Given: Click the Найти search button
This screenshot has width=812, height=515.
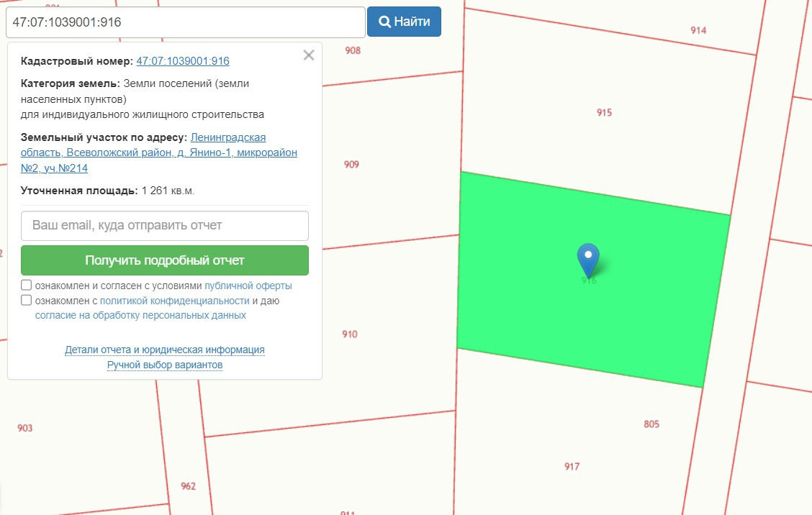Looking at the screenshot, I should 404,22.
